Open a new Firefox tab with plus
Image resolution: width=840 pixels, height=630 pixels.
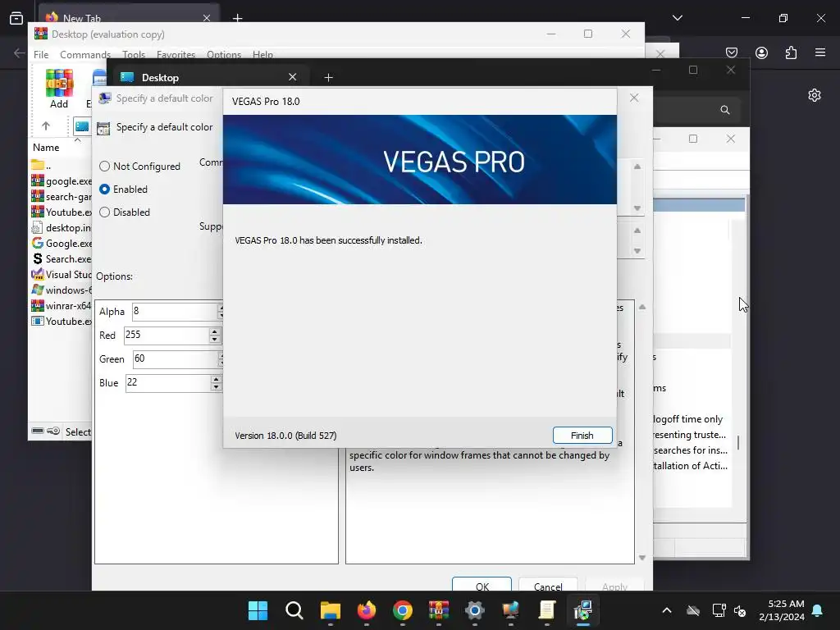237,18
